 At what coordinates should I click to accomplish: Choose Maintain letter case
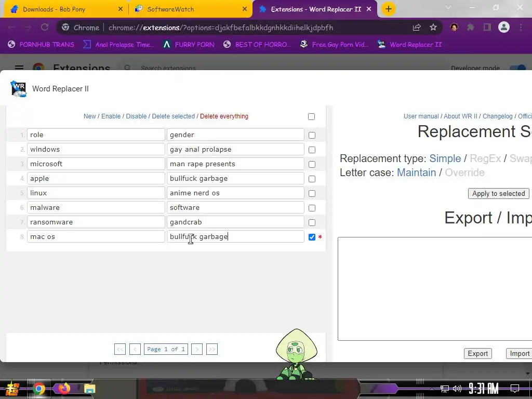[x=416, y=172]
